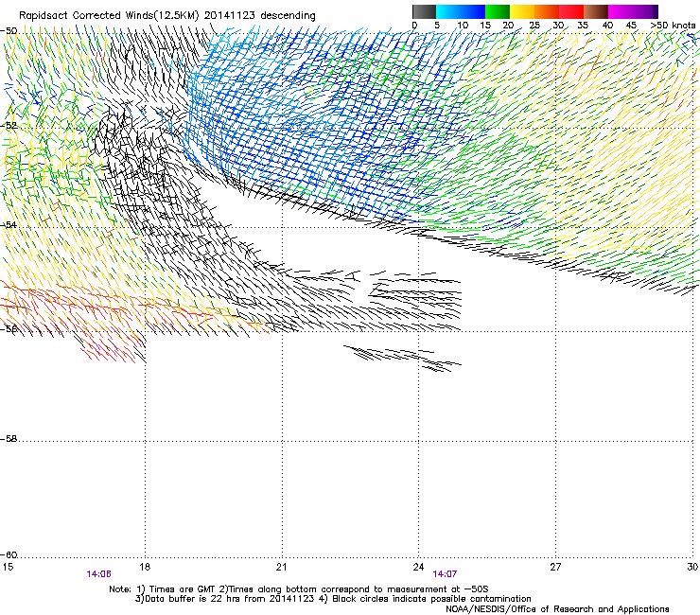The image size is (700, 615).
Task: Click the '21' longitude axis label
Action: click(x=281, y=567)
